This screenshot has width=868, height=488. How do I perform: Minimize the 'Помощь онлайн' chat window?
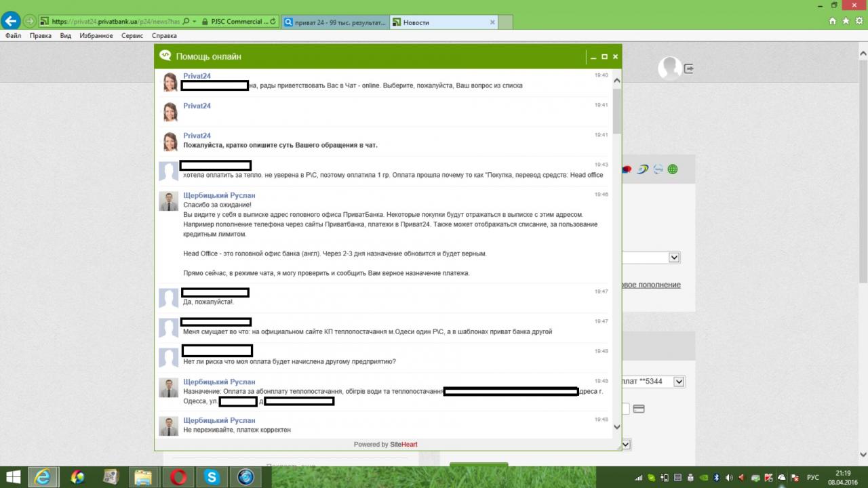593,57
